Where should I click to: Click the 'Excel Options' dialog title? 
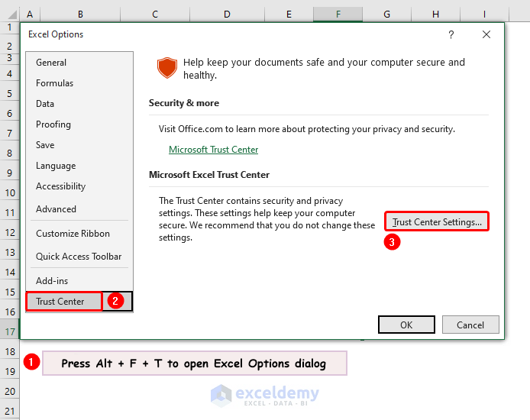56,34
